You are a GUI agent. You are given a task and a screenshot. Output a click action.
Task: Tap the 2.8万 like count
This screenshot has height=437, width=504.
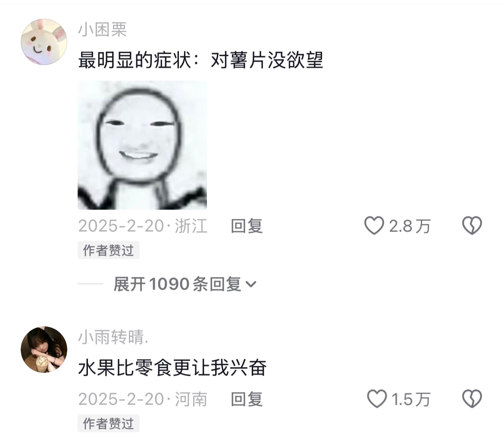410,226
